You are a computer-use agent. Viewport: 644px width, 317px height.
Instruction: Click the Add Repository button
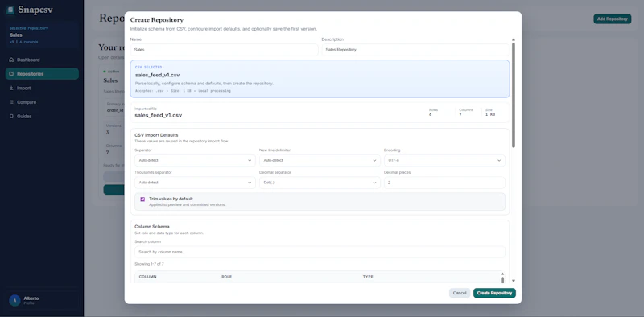[613, 19]
